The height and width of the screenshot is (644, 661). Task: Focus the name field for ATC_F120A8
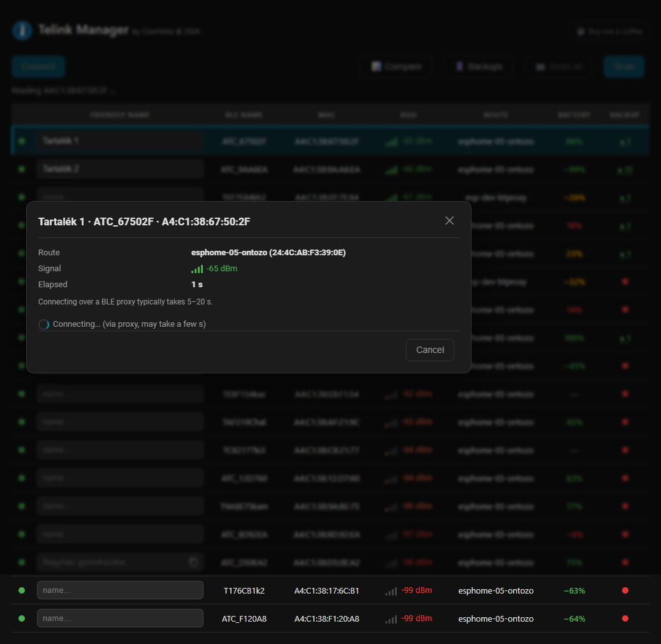pos(120,618)
